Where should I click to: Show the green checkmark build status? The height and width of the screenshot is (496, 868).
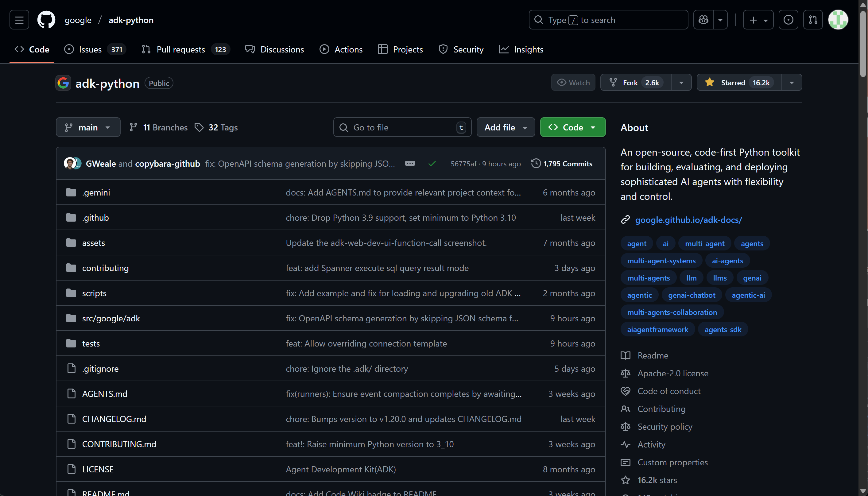click(x=432, y=164)
